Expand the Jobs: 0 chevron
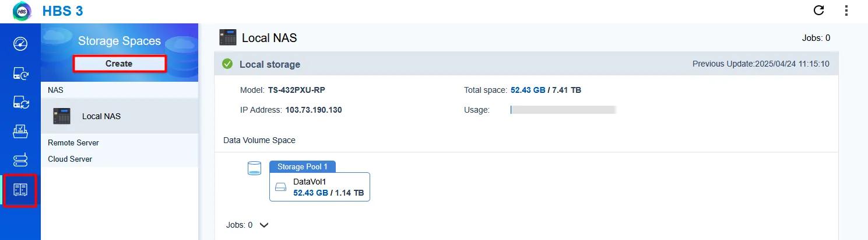 click(263, 225)
